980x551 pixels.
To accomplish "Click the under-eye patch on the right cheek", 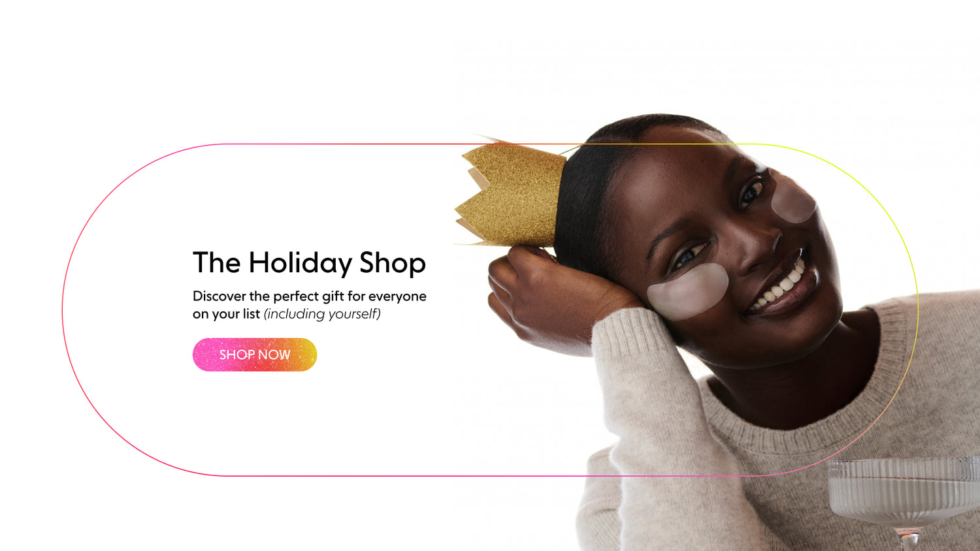I will click(x=793, y=200).
